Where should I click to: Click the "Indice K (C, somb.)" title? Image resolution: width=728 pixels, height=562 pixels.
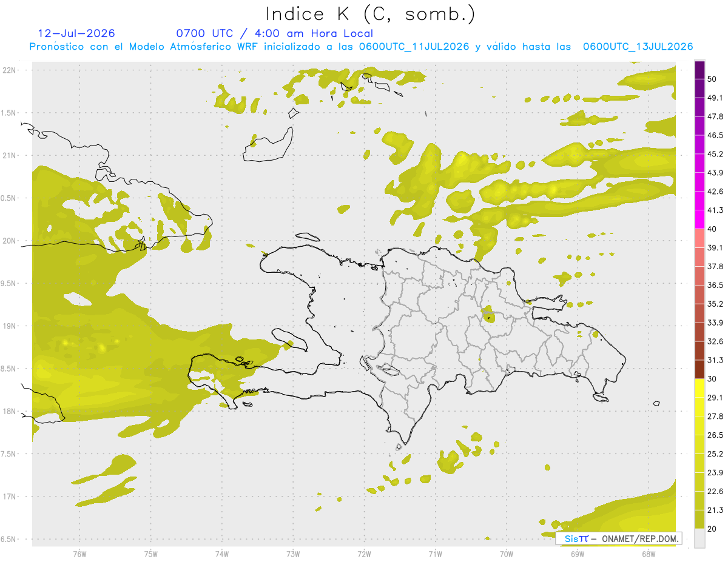(x=370, y=14)
